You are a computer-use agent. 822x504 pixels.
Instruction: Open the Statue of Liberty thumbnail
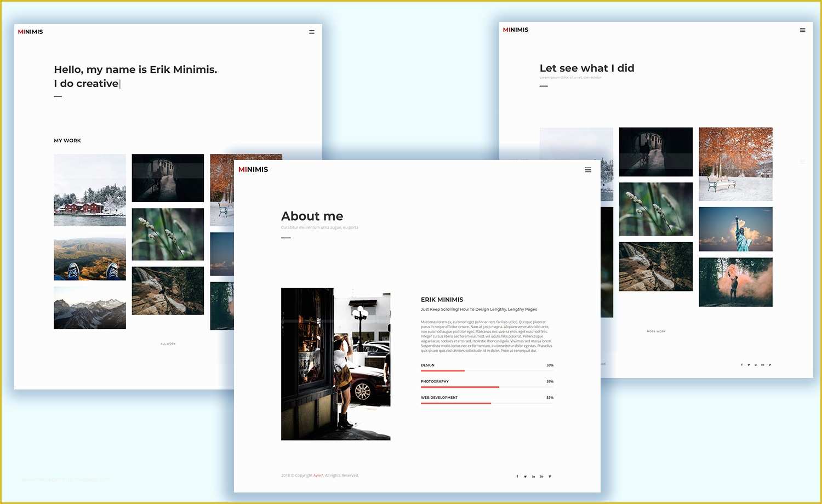click(x=735, y=228)
